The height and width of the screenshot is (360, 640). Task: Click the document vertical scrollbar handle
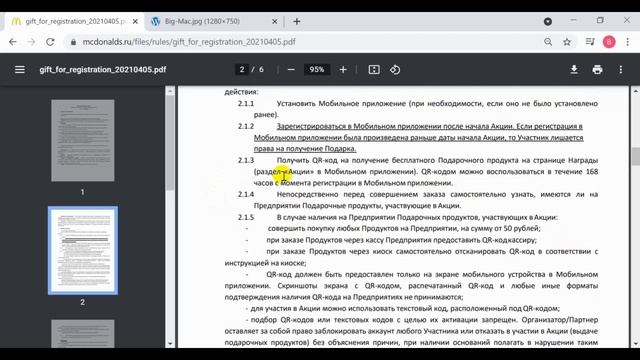click(635, 156)
